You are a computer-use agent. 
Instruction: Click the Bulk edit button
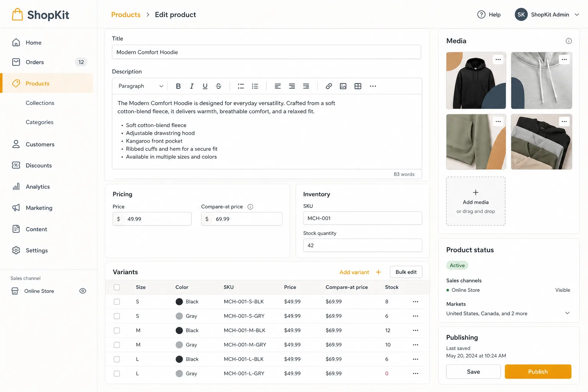(x=406, y=272)
